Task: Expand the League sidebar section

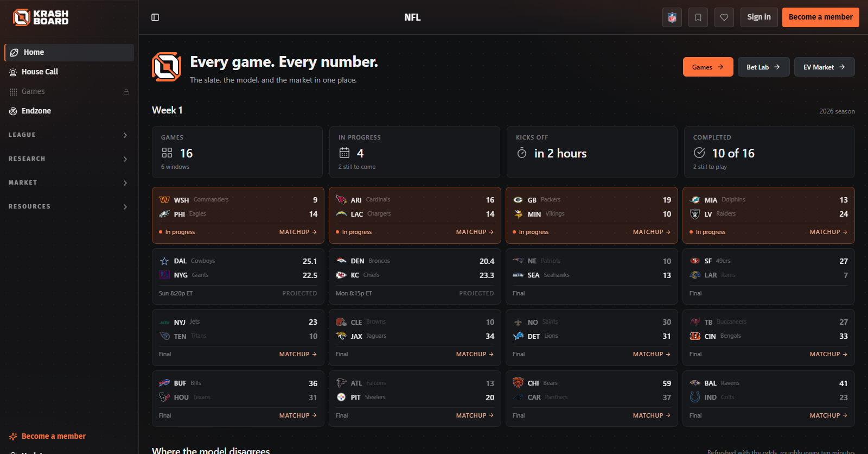Action: click(68, 135)
